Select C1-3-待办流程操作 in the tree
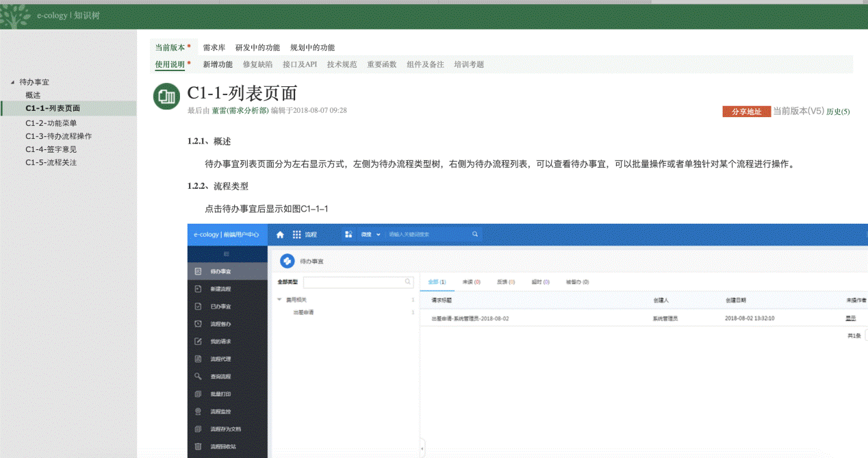This screenshot has height=458, width=868. [58, 136]
